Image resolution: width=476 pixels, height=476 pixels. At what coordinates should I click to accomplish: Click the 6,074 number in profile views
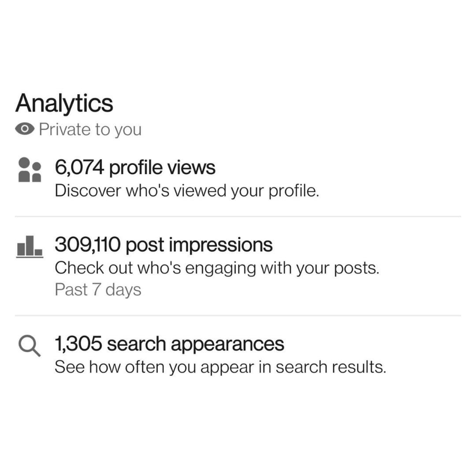[79, 167]
